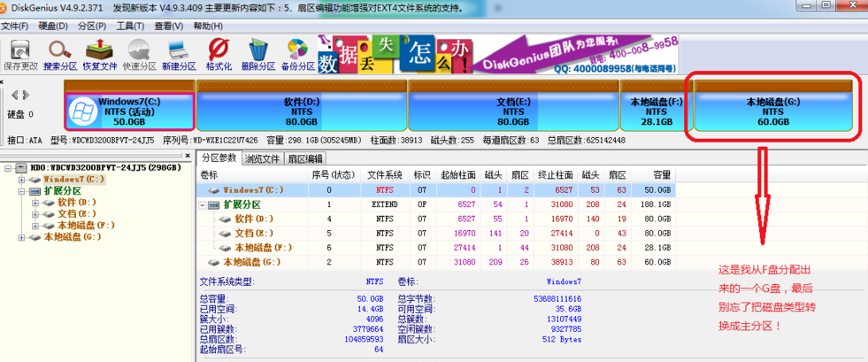Select 本地磁盘(G:) in the left tree

click(x=73, y=237)
